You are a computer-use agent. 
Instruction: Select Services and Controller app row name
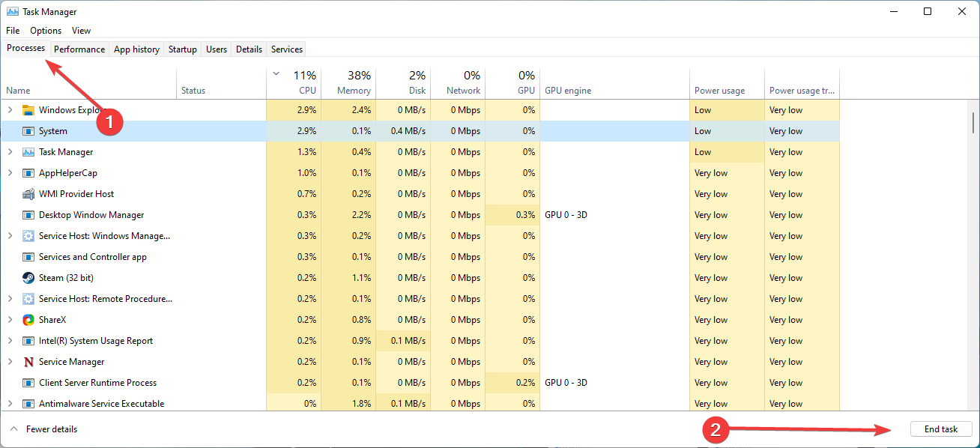(x=93, y=257)
